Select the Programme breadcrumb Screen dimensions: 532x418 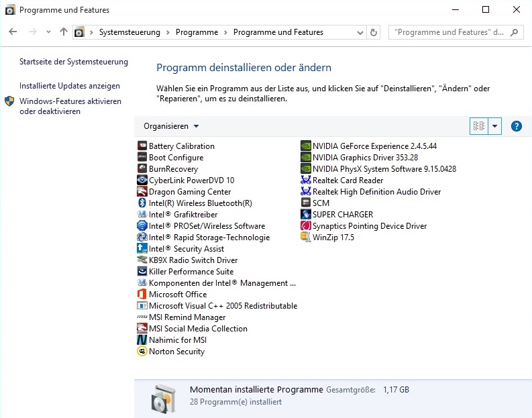[197, 33]
